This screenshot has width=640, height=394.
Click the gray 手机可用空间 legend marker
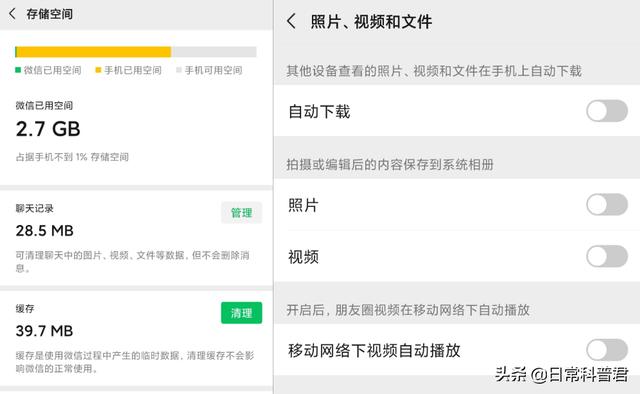pyautogui.click(x=178, y=70)
